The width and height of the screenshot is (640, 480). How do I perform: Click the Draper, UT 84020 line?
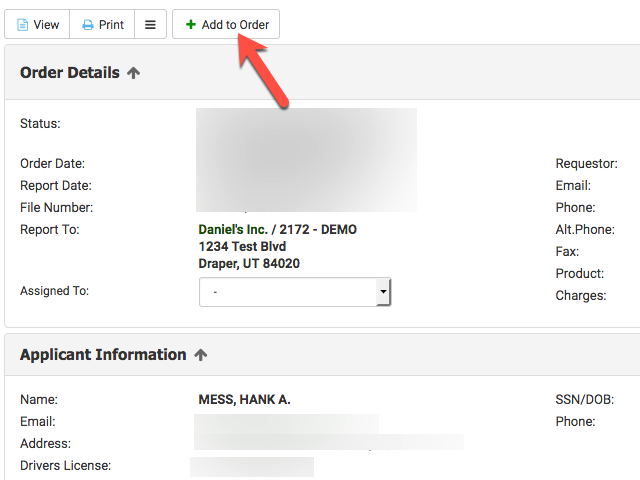(x=249, y=264)
